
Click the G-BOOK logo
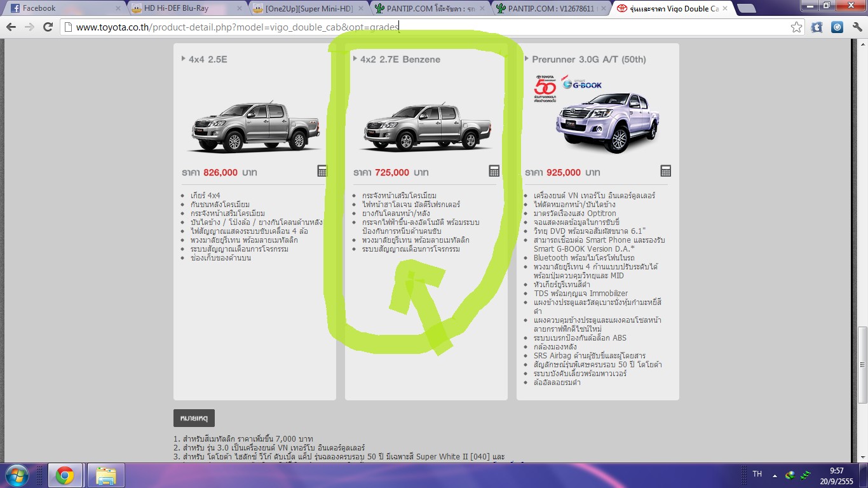click(581, 83)
